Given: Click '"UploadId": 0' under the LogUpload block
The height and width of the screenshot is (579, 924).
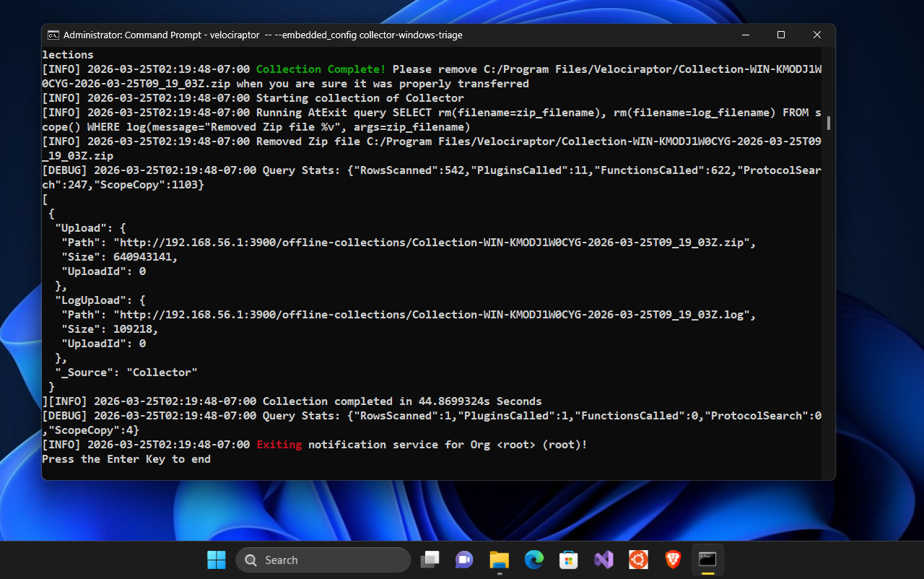Looking at the screenshot, I should point(103,344).
